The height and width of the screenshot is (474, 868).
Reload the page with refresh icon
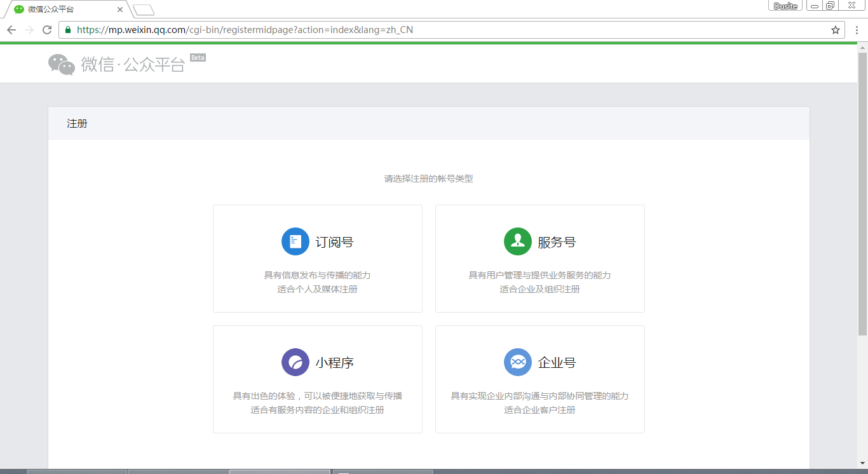pyautogui.click(x=47, y=30)
